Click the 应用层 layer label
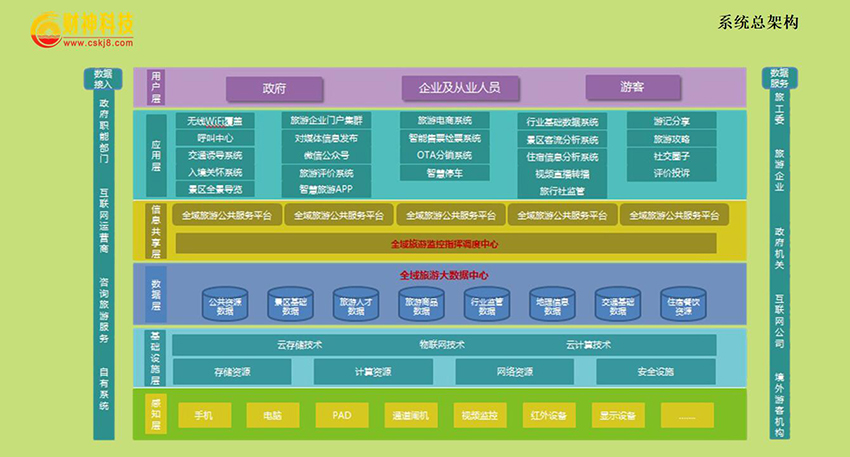Image resolution: width=850 pixels, height=457 pixels. tap(156, 156)
